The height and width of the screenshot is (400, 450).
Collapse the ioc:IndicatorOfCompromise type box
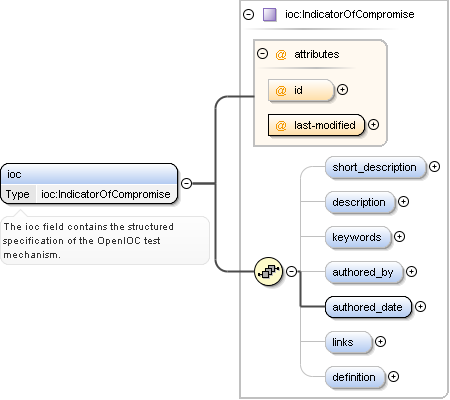(249, 15)
